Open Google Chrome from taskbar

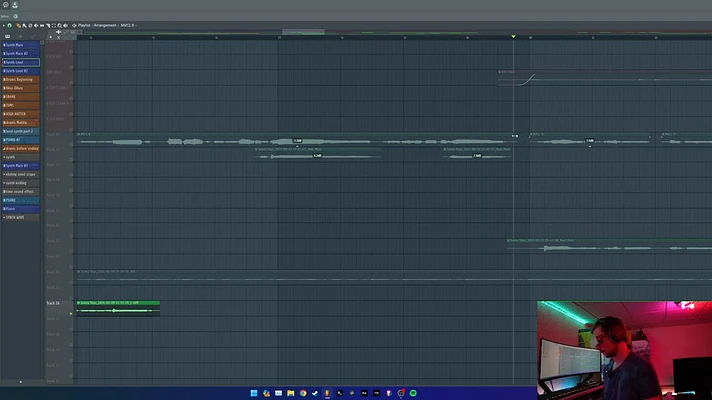(303, 393)
